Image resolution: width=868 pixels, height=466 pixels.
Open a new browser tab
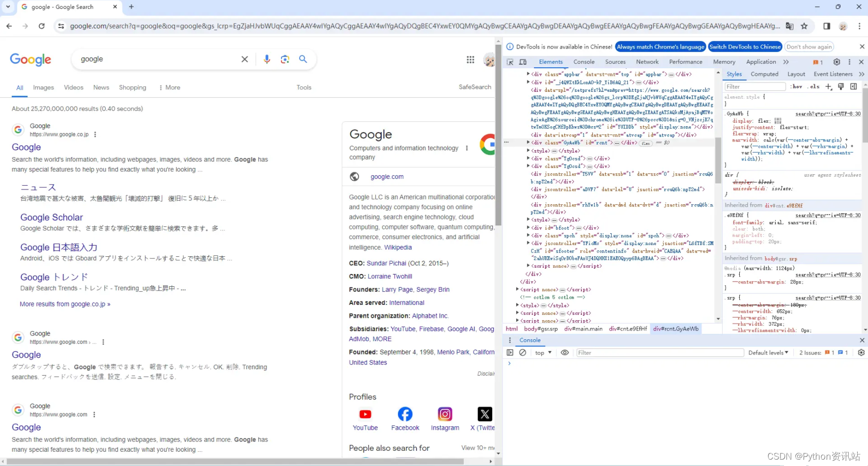pyautogui.click(x=131, y=7)
